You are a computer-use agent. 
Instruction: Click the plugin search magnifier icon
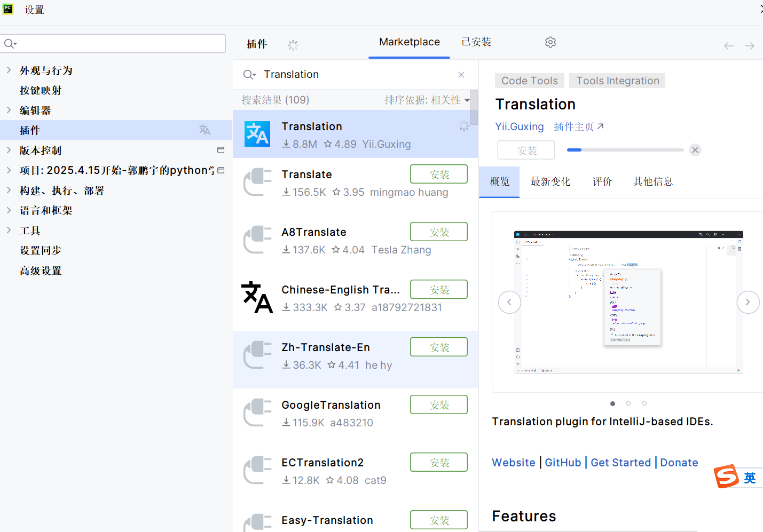(x=249, y=75)
